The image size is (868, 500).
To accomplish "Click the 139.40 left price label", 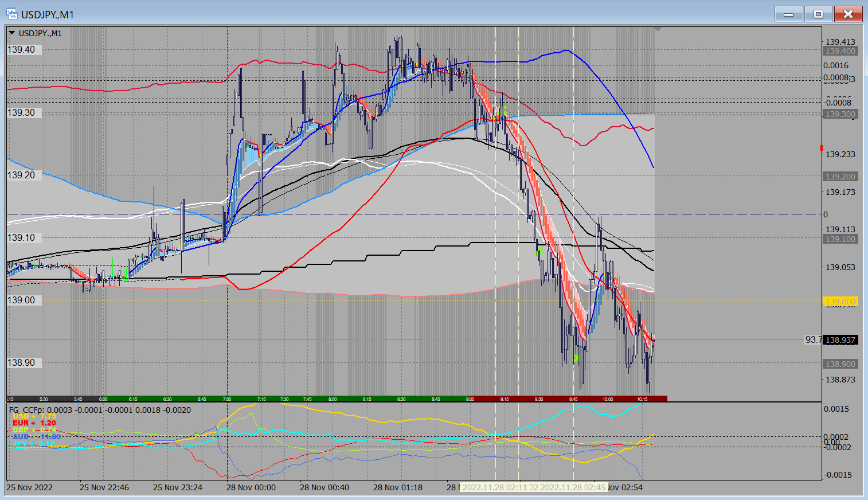I will [x=21, y=50].
